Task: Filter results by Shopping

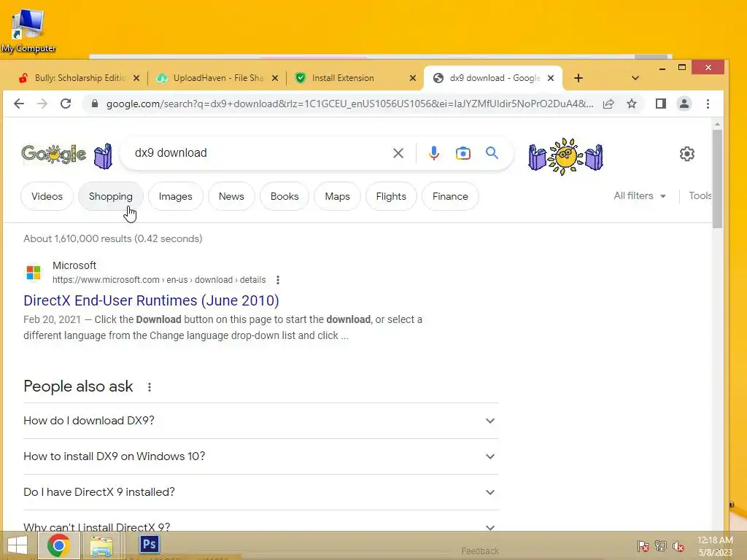Action: pyautogui.click(x=111, y=196)
